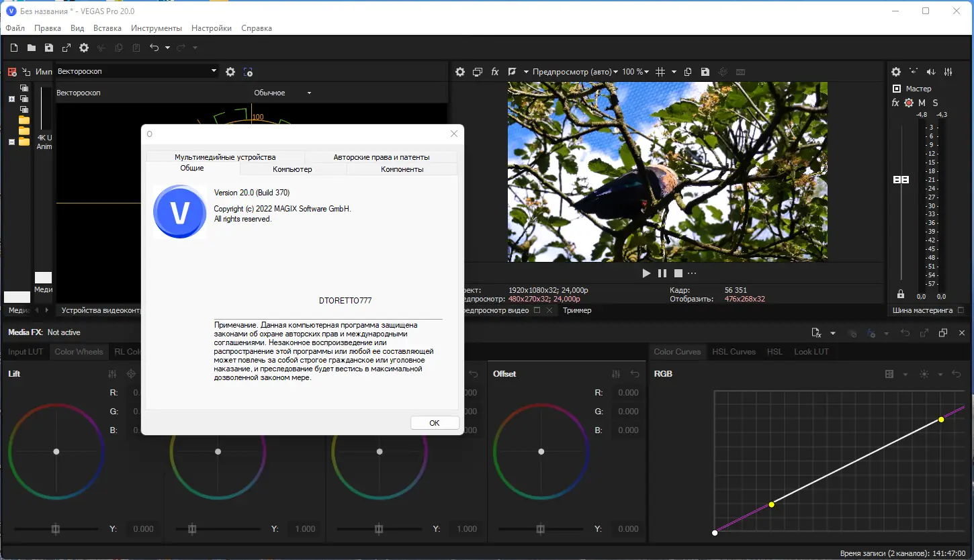Screen dimensions: 974x560
Task: Switch to the Устройства видеоконтроля tab
Action: [x=101, y=310]
